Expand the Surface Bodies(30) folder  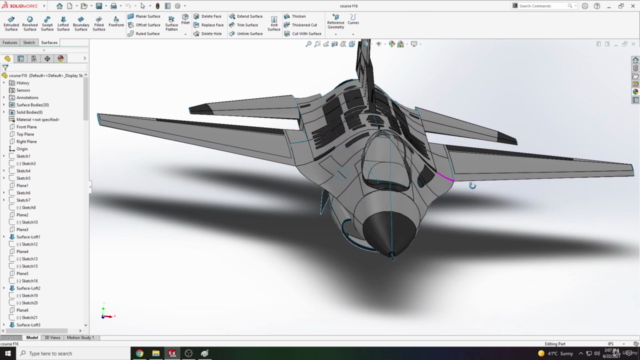[4, 105]
